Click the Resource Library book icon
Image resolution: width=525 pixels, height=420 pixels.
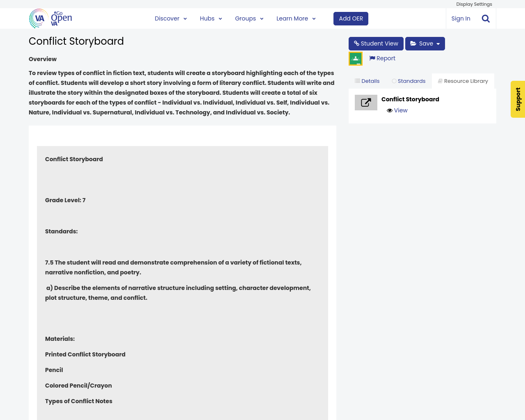440,81
